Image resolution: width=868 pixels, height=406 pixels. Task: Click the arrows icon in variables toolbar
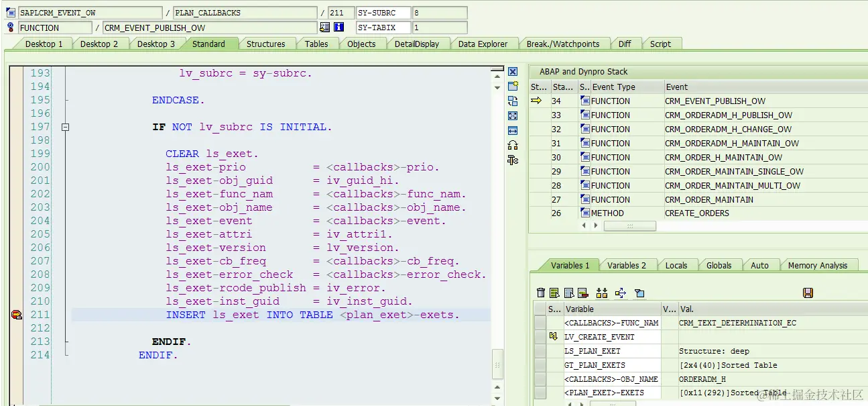620,293
